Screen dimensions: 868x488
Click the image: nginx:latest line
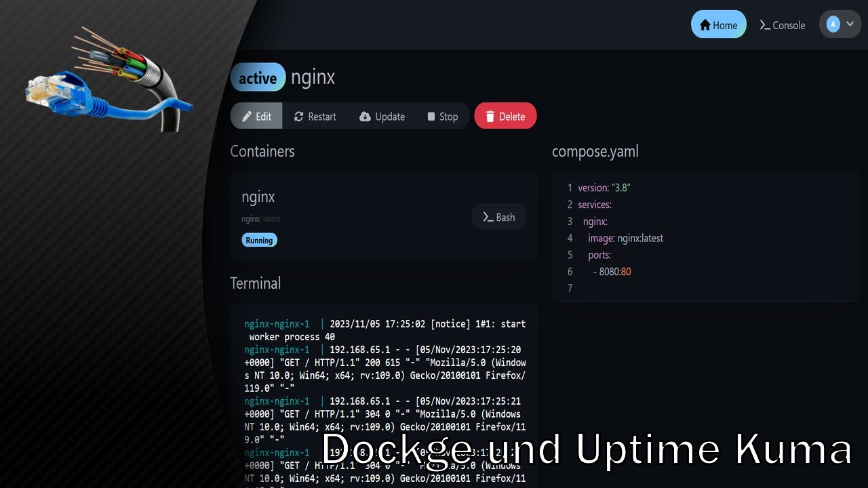pyautogui.click(x=625, y=238)
